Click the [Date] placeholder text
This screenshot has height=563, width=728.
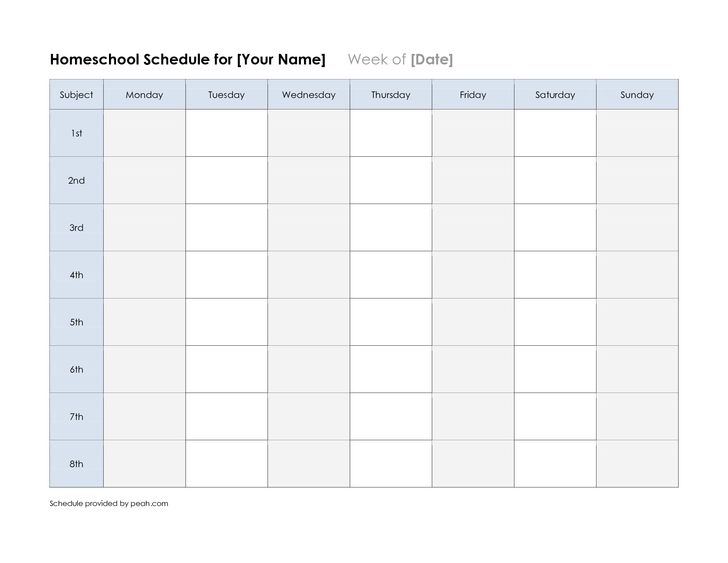pyautogui.click(x=432, y=59)
